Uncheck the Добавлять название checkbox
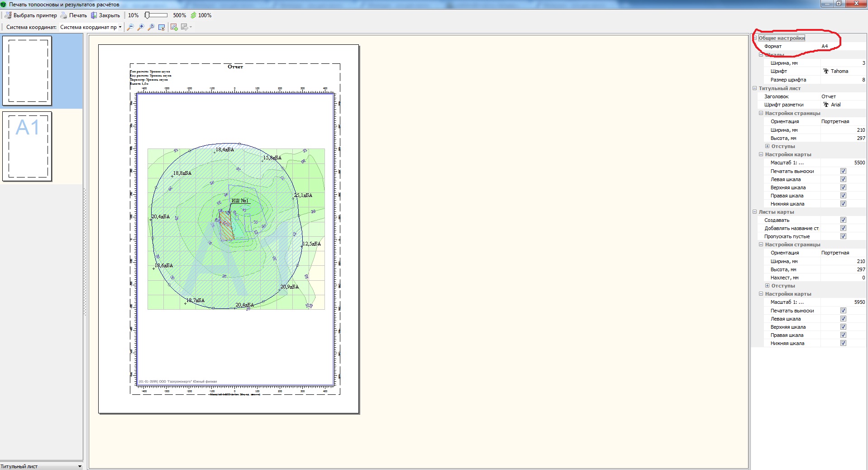Image resolution: width=868 pixels, height=470 pixels. 843,228
